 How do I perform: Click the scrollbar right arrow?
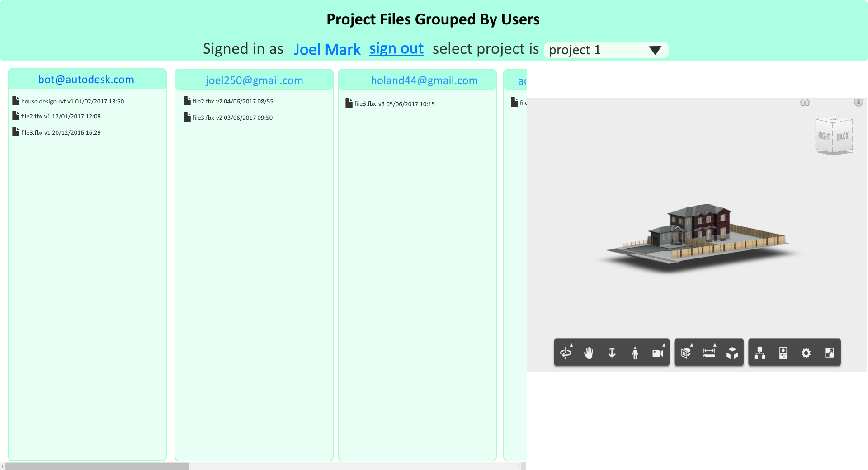tap(519, 466)
